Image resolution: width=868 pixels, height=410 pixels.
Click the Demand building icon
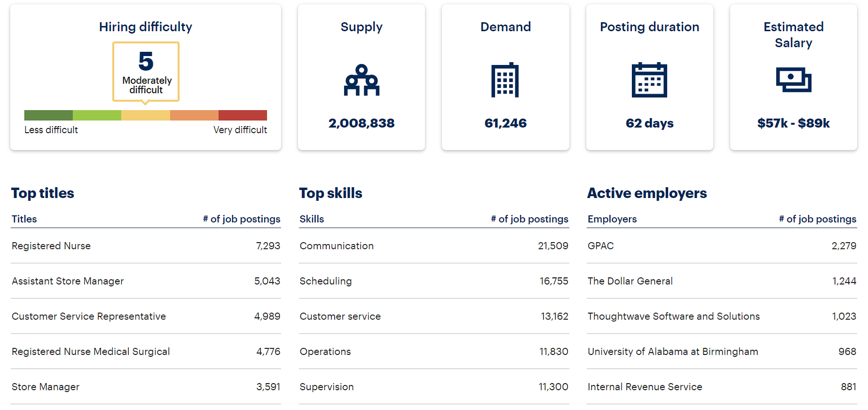tap(505, 80)
